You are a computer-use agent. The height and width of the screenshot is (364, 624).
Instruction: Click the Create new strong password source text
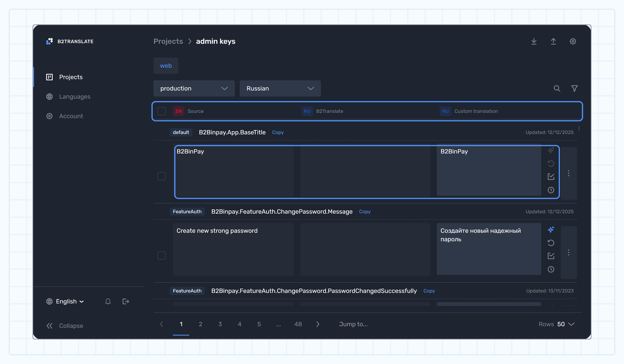pyautogui.click(x=217, y=231)
